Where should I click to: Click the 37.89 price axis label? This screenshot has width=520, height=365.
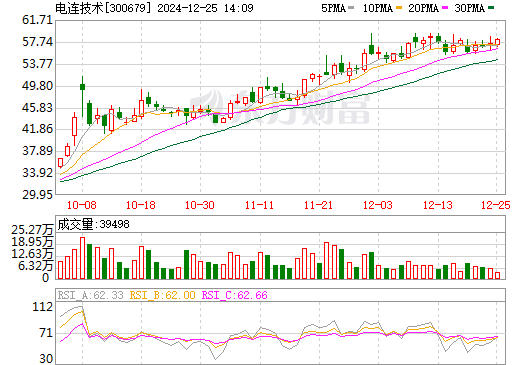tap(38, 151)
